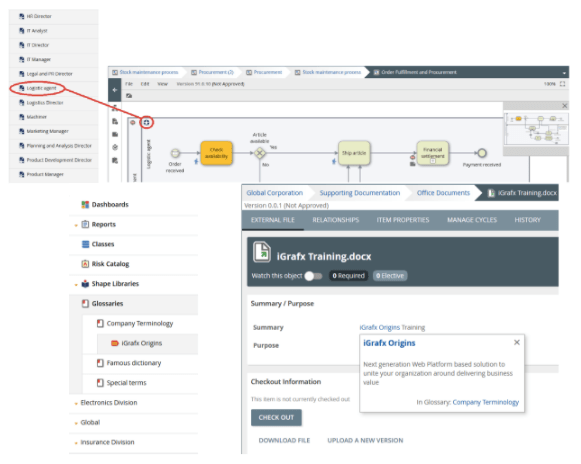Click the iGrafx Origins link in the Summary field
The image size is (581, 464).
coord(379,328)
